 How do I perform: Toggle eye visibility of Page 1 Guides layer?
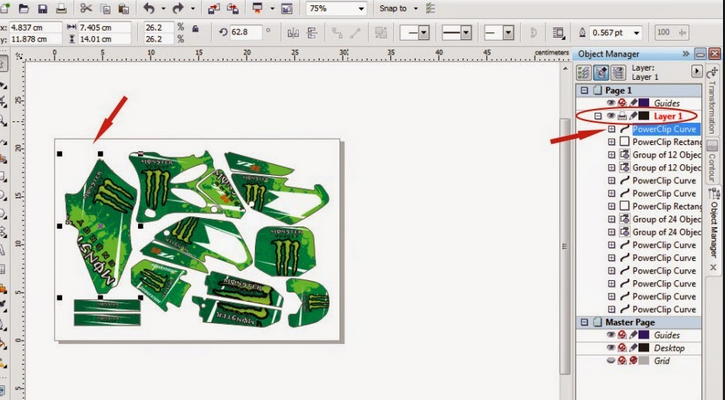pos(611,103)
